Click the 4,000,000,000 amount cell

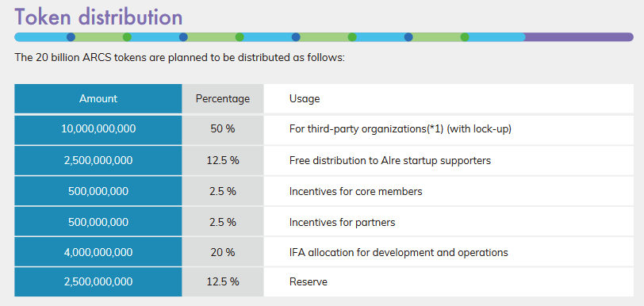coord(98,252)
